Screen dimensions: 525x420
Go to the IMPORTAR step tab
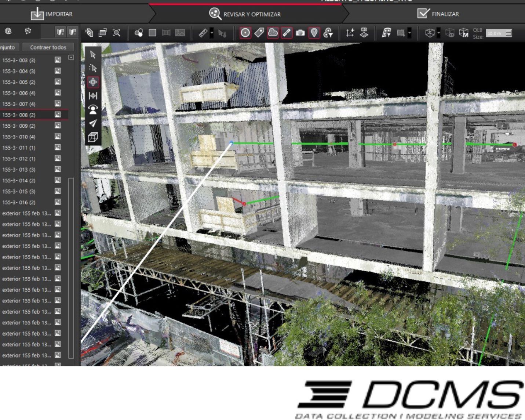point(52,14)
